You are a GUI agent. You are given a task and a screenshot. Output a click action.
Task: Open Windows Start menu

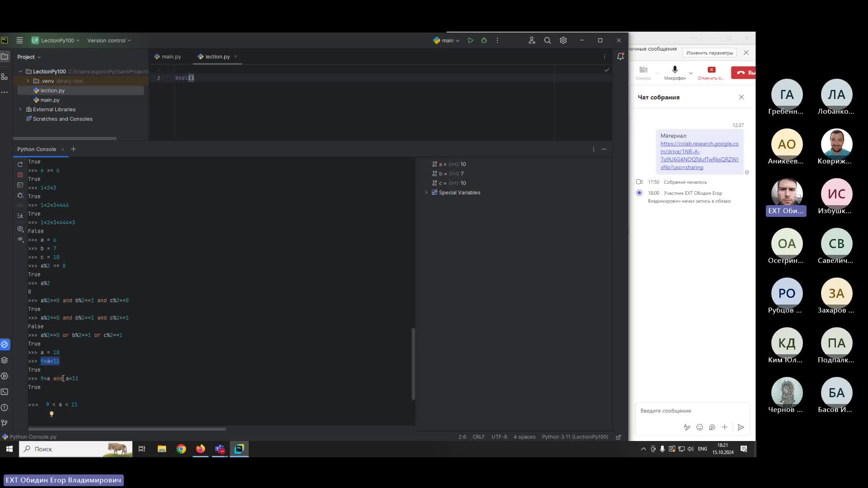click(x=9, y=449)
